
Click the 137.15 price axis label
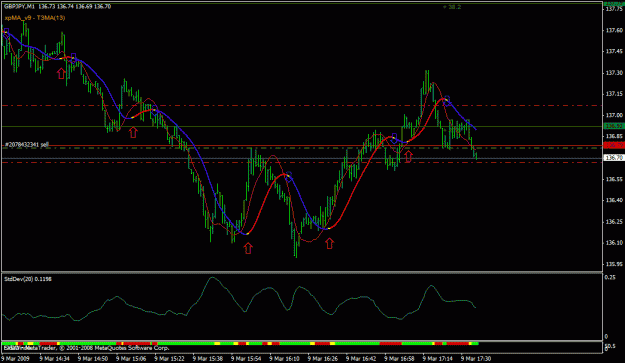pyautogui.click(x=614, y=94)
